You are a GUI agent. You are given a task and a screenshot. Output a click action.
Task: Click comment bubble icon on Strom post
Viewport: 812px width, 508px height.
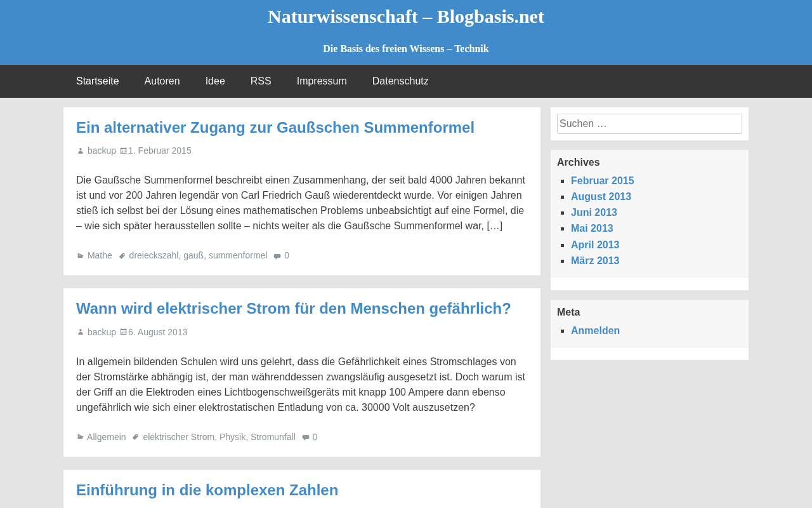coord(306,438)
